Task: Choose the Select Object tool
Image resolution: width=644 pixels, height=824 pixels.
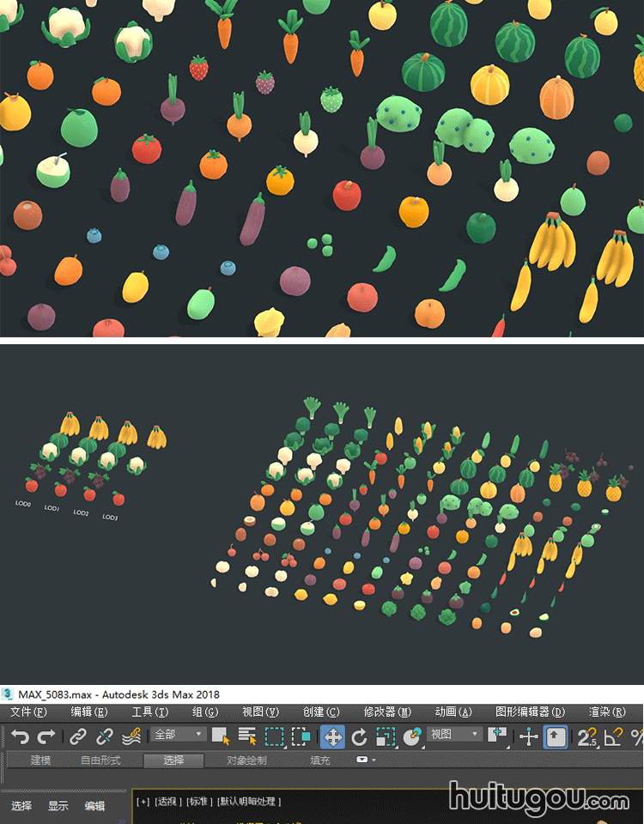Action: (221, 736)
